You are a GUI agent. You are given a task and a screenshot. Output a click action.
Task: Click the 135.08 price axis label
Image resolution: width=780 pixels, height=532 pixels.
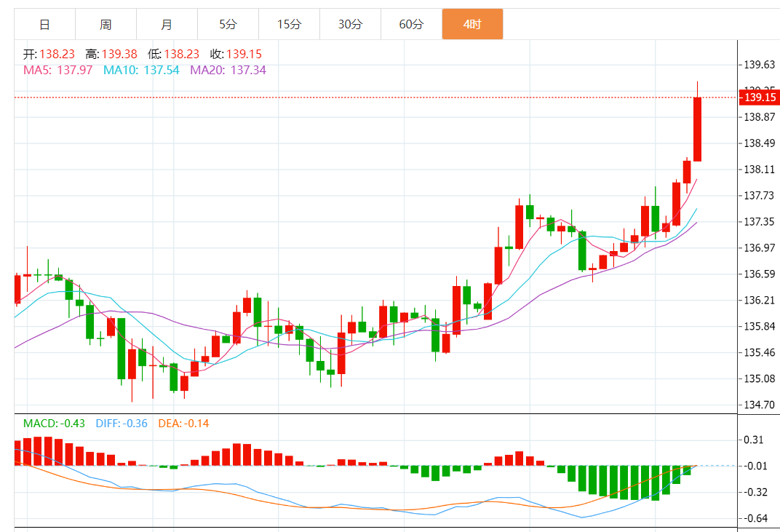(759, 378)
